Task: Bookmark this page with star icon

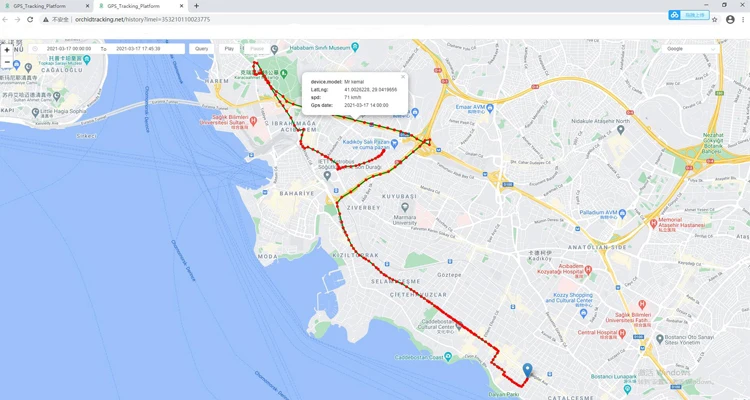Action: pos(715,20)
